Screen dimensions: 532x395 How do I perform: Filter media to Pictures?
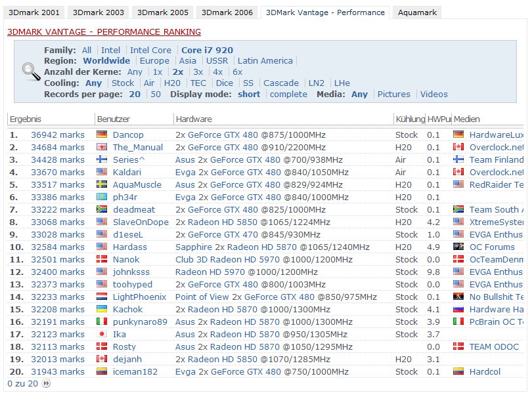(x=393, y=94)
